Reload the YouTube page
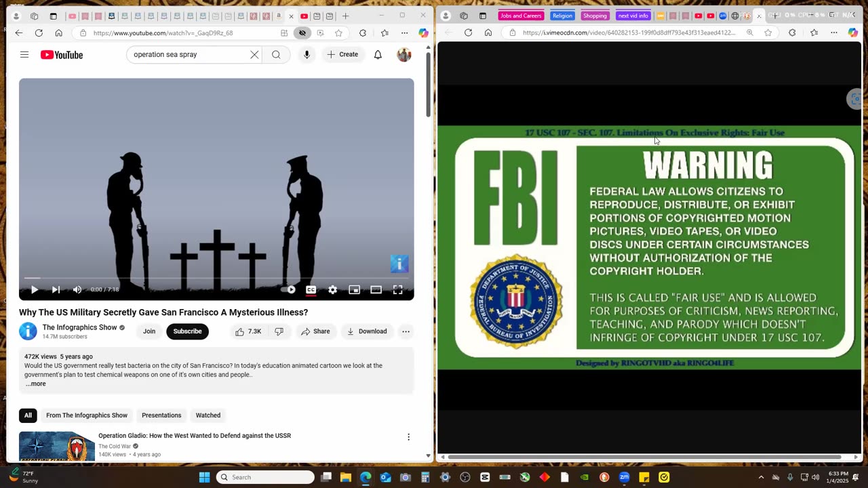This screenshot has width=868, height=488. 39,33
